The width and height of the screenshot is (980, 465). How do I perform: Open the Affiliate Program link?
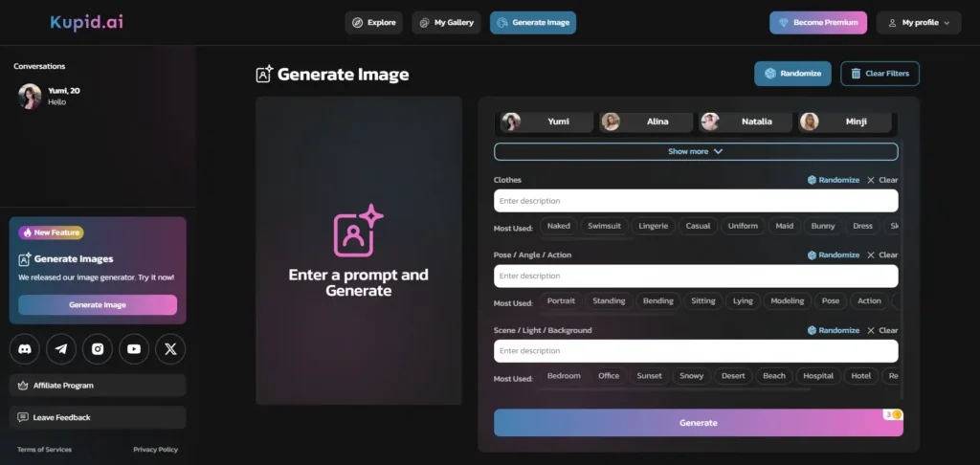tap(98, 386)
